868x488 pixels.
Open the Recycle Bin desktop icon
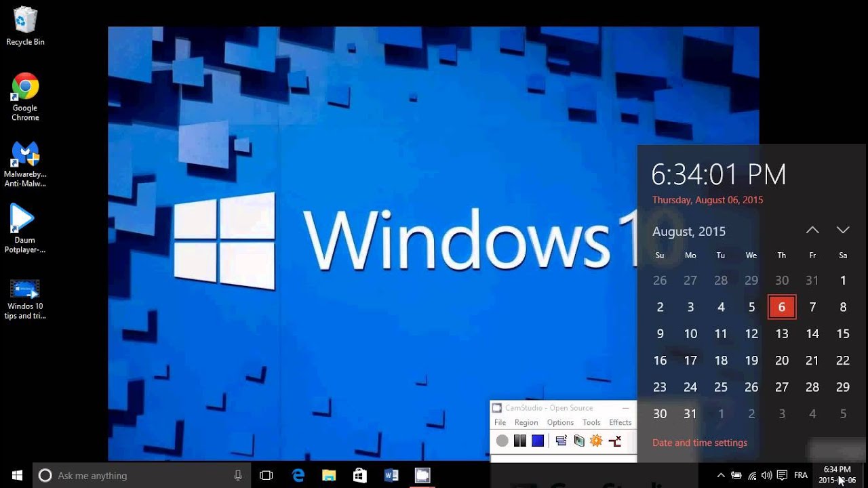(25, 26)
